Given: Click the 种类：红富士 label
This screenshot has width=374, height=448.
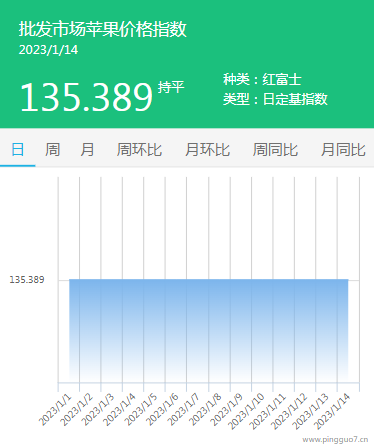Looking at the screenshot, I should 262,79.
